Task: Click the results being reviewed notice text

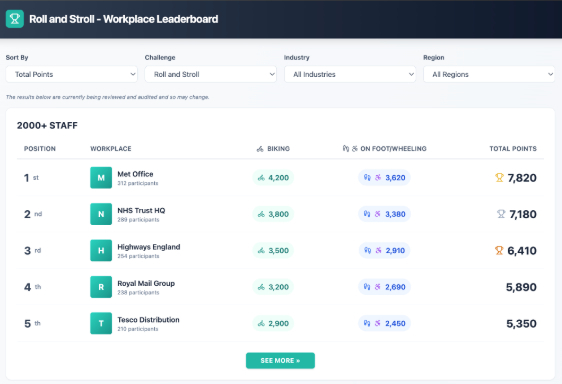Action: [108, 97]
